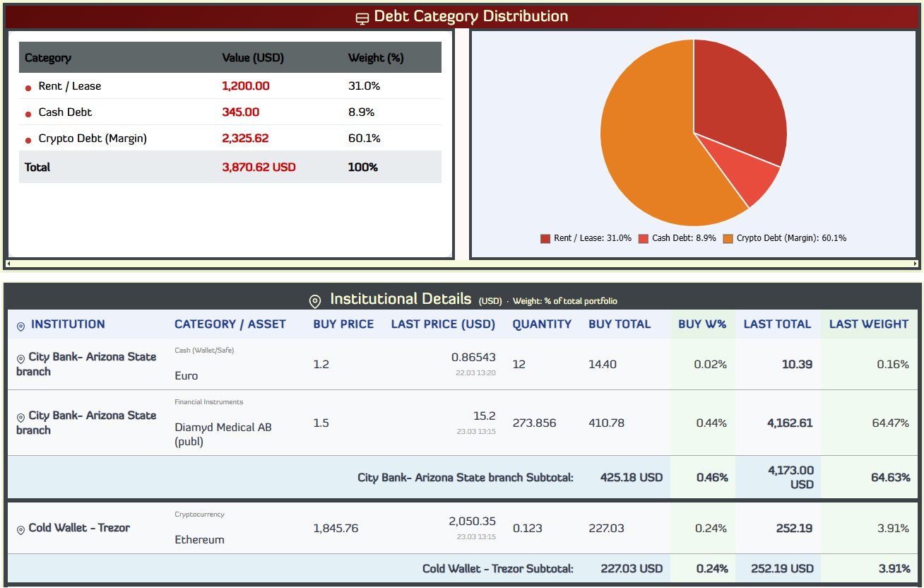Screen dimensions: 924x588
Task: Sort by the LAST WEIGHT column header
Action: click(868, 324)
